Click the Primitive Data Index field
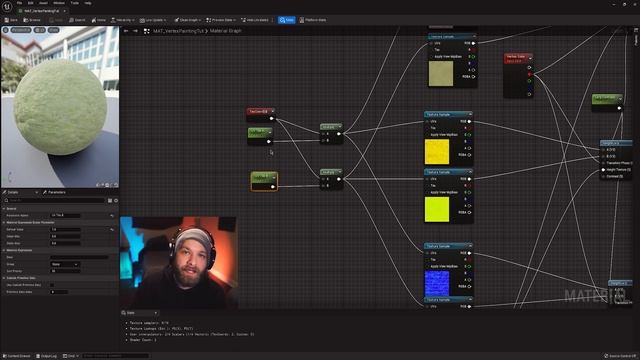 point(59,292)
